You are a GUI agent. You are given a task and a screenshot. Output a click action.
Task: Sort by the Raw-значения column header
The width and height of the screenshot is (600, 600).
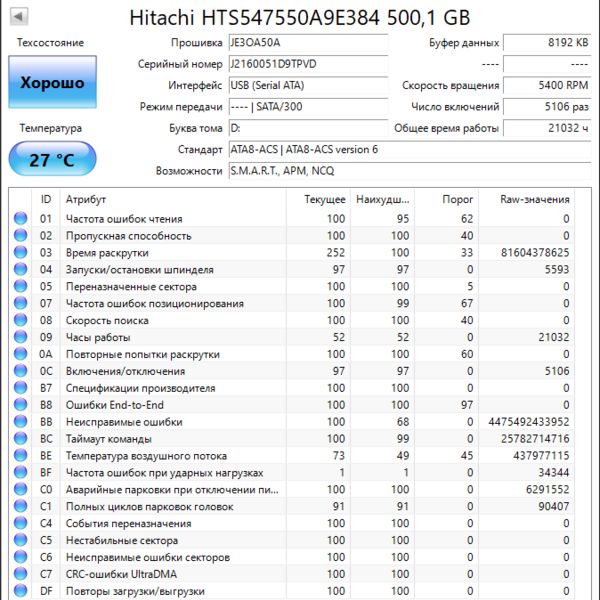(527, 199)
